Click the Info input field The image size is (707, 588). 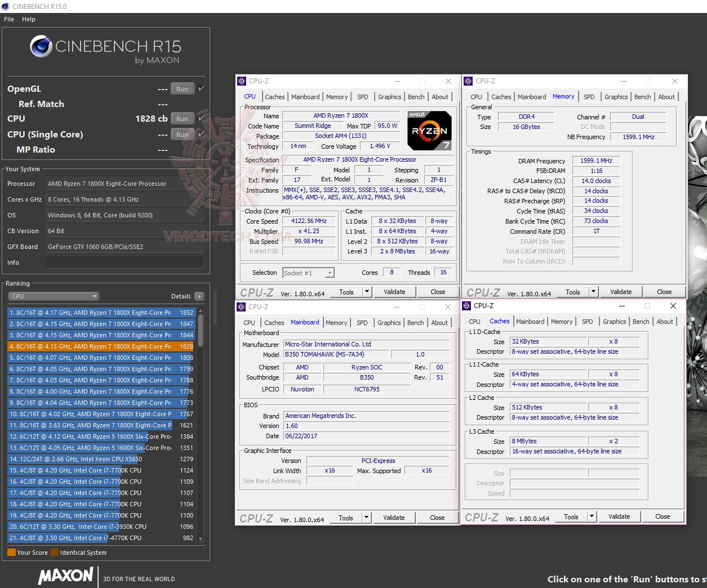pos(124,262)
